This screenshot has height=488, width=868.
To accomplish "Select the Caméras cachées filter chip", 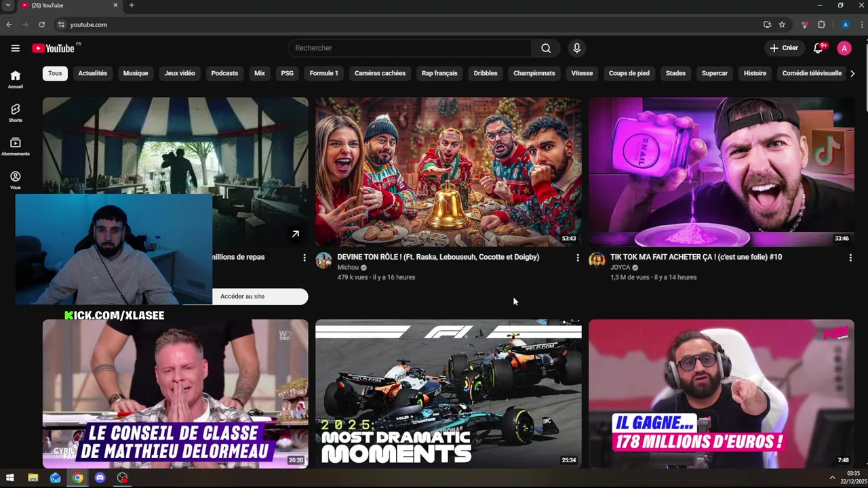I will [x=380, y=73].
